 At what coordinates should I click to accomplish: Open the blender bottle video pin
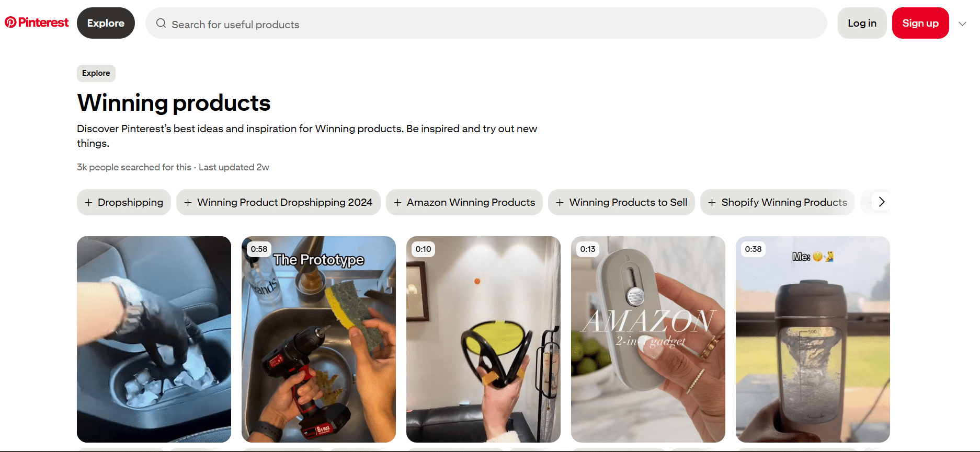pyautogui.click(x=813, y=339)
